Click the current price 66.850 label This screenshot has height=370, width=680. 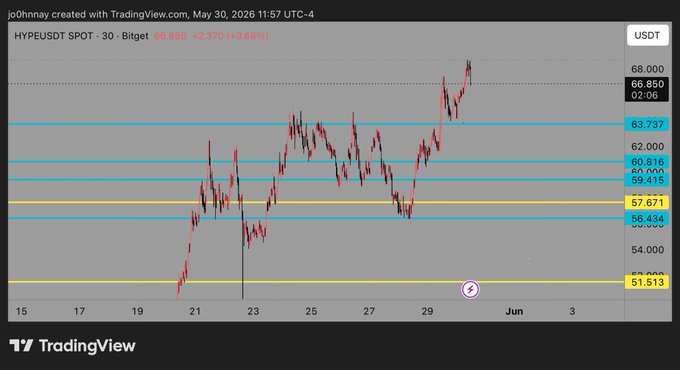point(647,89)
